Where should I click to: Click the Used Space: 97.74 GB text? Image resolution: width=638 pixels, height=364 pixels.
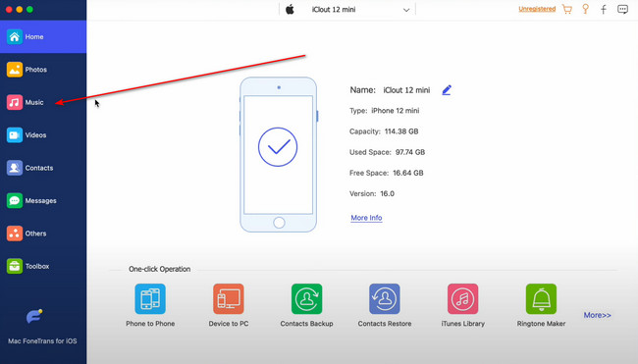387,152
